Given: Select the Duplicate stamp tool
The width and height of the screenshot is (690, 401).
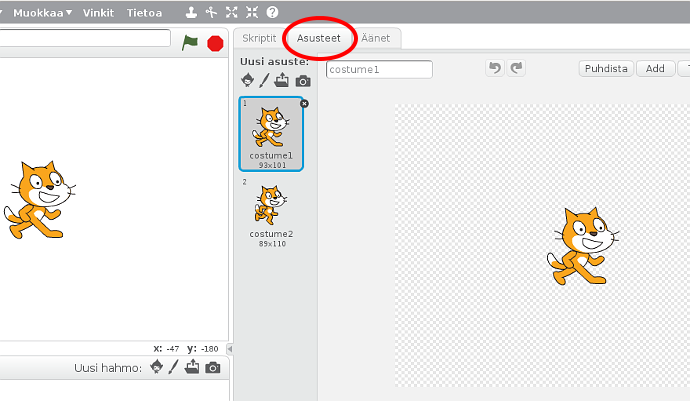Looking at the screenshot, I should [191, 12].
